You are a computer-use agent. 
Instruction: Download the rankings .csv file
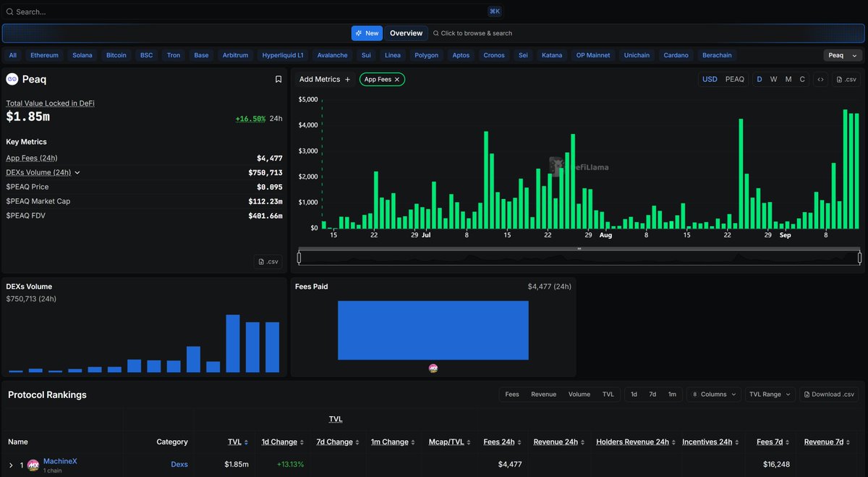(x=829, y=394)
